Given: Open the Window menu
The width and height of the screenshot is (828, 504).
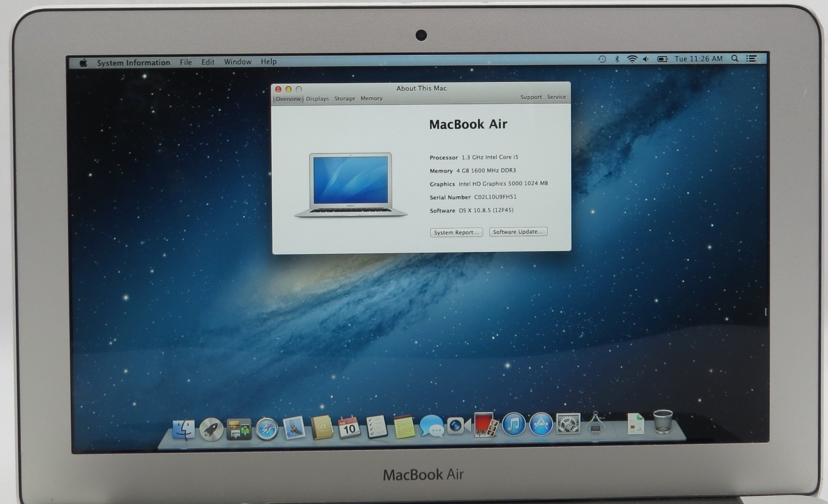Looking at the screenshot, I should pos(238,62).
